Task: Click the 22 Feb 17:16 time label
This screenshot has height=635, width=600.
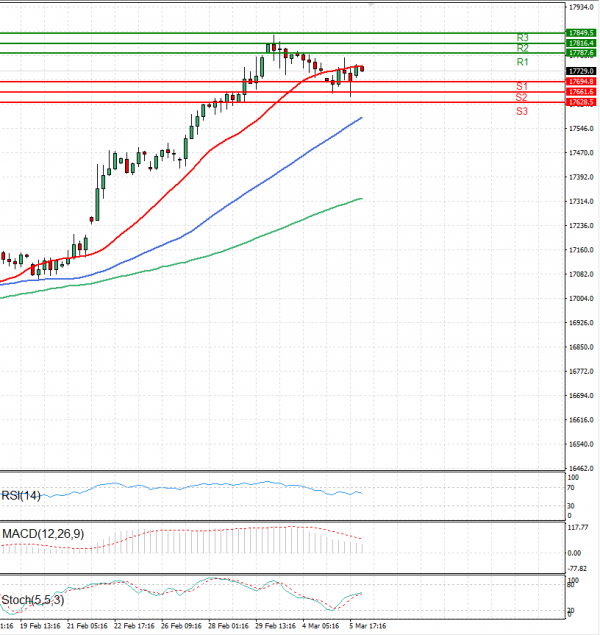Action: [134, 626]
